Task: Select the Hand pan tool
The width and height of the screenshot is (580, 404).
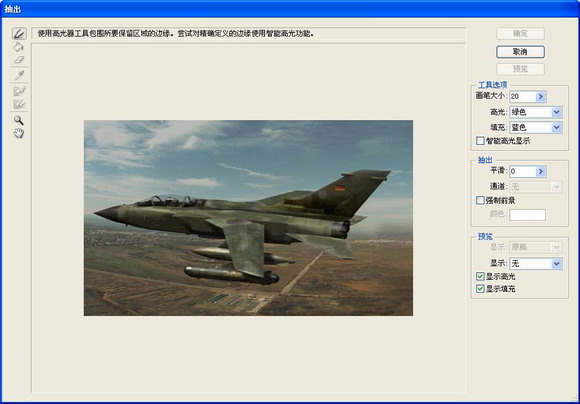Action: [18, 133]
